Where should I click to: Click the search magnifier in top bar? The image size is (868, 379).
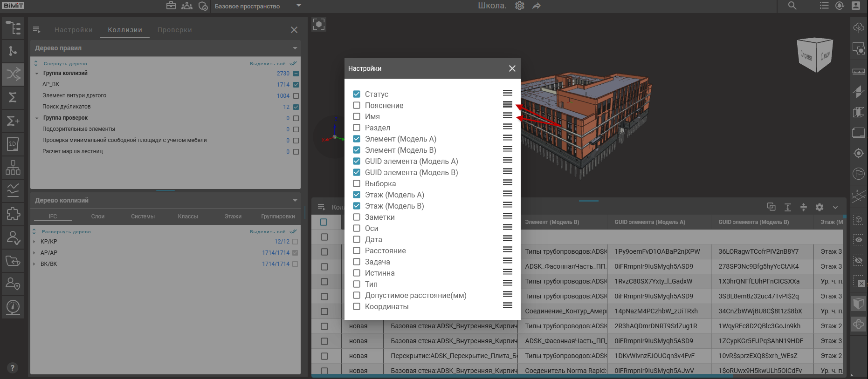pos(792,6)
